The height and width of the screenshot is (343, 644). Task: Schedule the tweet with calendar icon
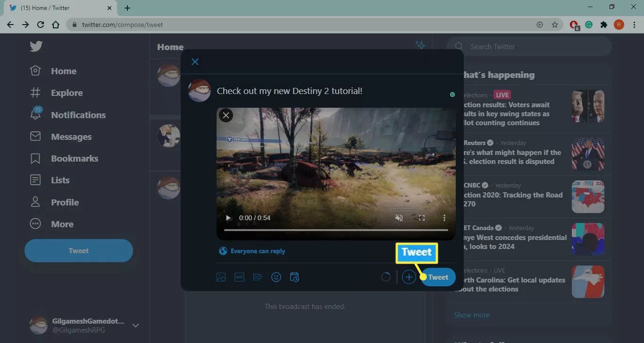[x=294, y=277]
